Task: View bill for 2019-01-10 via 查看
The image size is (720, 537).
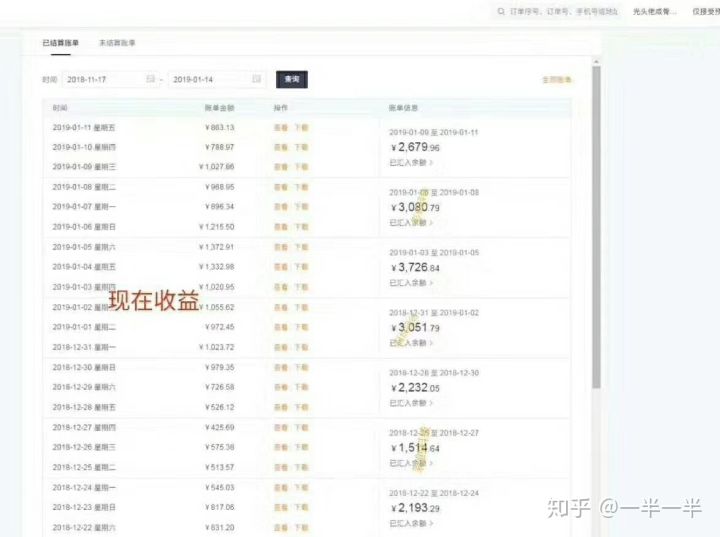Action: pos(281,147)
